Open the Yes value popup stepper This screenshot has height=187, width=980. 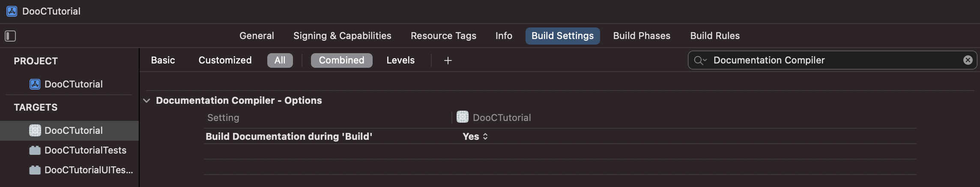tap(485, 136)
